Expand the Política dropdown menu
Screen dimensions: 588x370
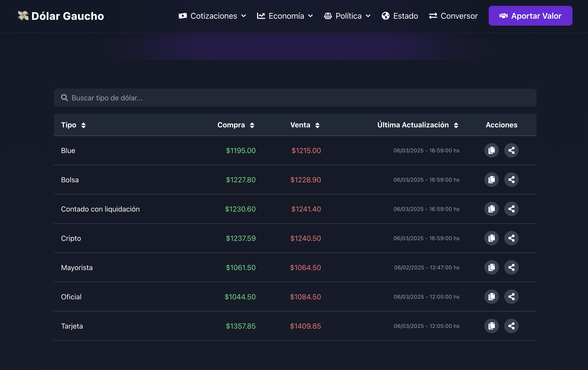347,16
